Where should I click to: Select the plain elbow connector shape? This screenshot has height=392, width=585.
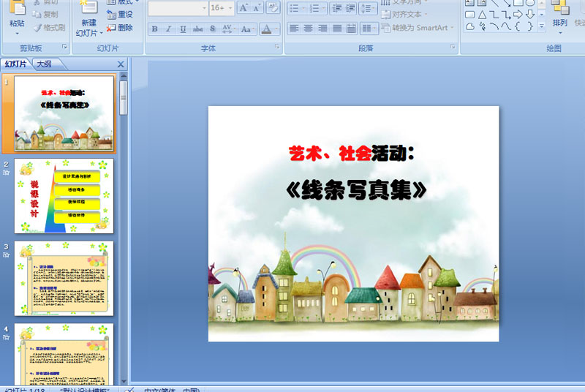coord(494,15)
